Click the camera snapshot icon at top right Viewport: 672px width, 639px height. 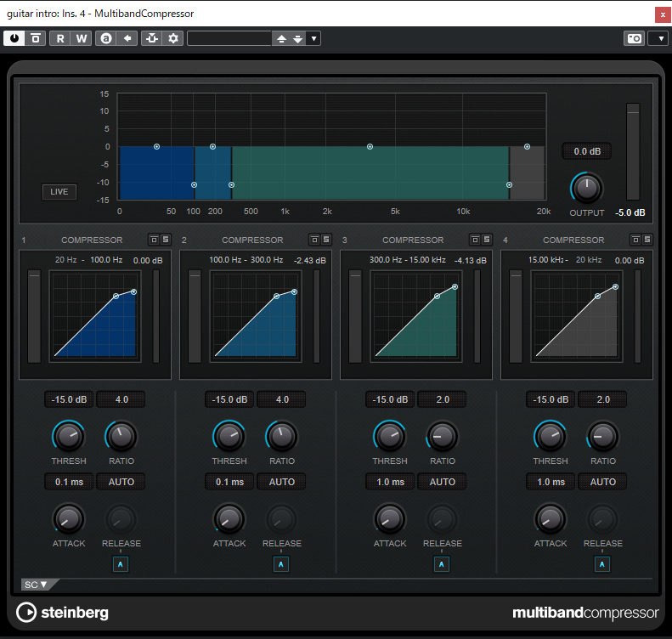pyautogui.click(x=634, y=38)
